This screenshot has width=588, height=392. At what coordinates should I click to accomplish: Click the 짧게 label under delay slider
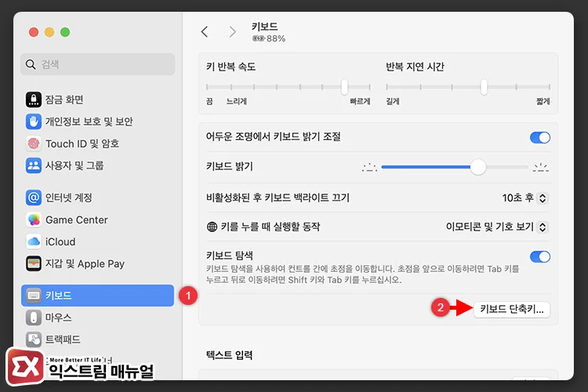(543, 101)
